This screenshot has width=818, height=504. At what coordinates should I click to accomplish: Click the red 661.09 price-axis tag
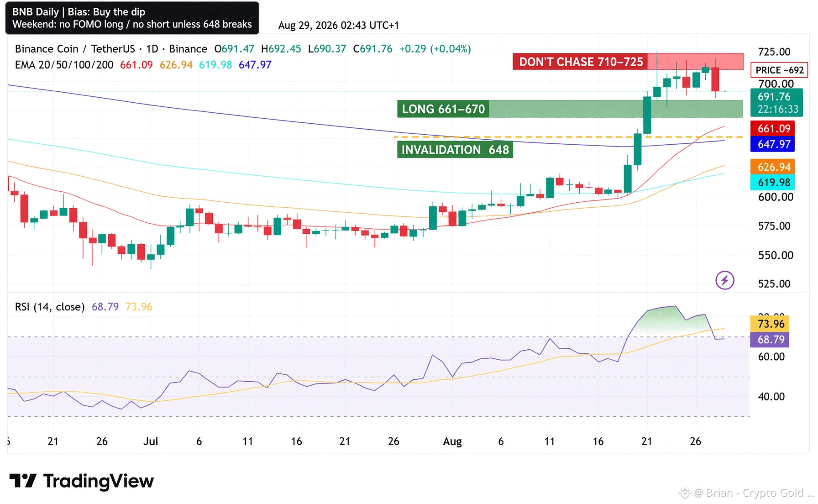pyautogui.click(x=773, y=129)
